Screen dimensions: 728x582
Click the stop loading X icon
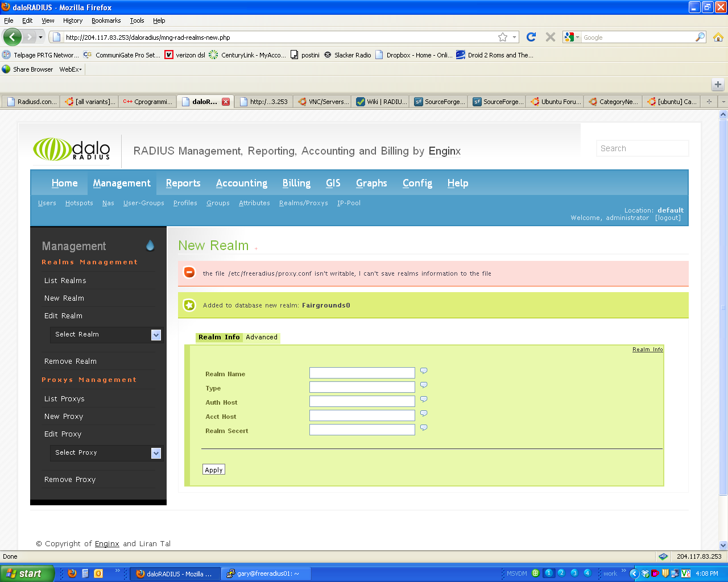pyautogui.click(x=550, y=37)
